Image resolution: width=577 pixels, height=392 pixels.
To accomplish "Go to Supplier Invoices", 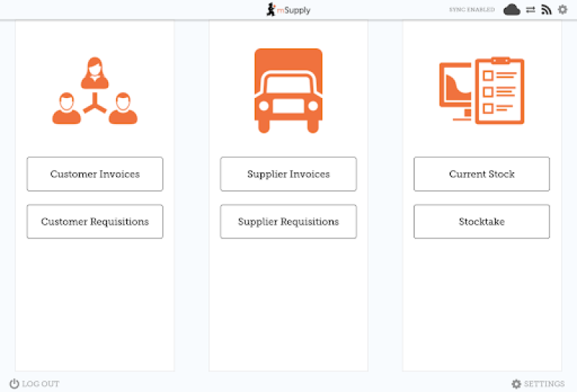I will click(x=288, y=174).
